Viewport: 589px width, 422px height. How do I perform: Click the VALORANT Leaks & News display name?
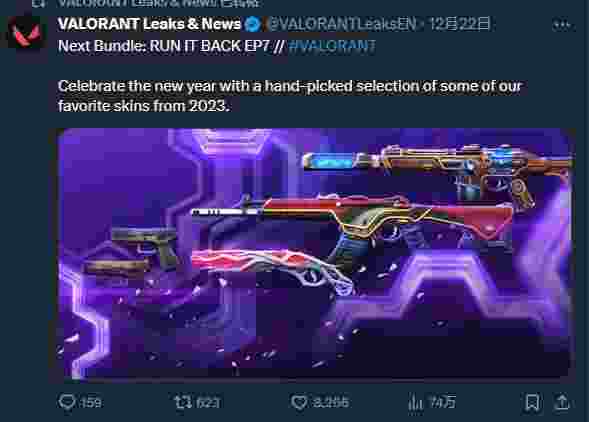(x=149, y=24)
